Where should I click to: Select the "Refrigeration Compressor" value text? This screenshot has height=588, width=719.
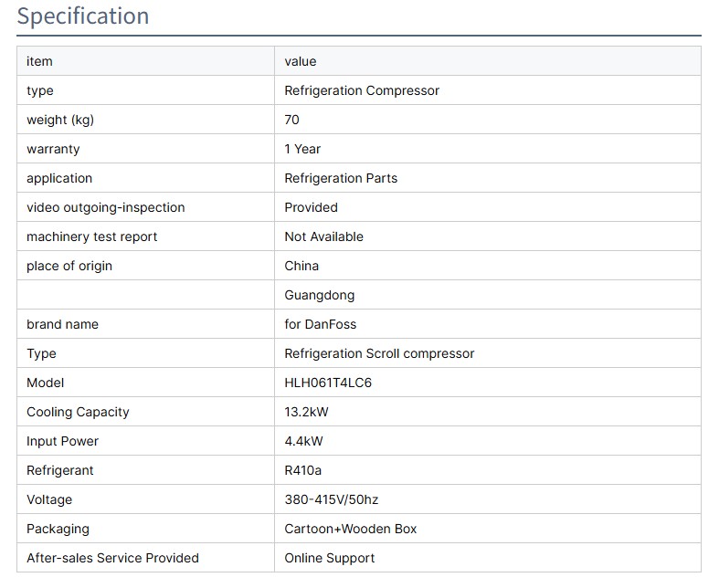coord(362,90)
